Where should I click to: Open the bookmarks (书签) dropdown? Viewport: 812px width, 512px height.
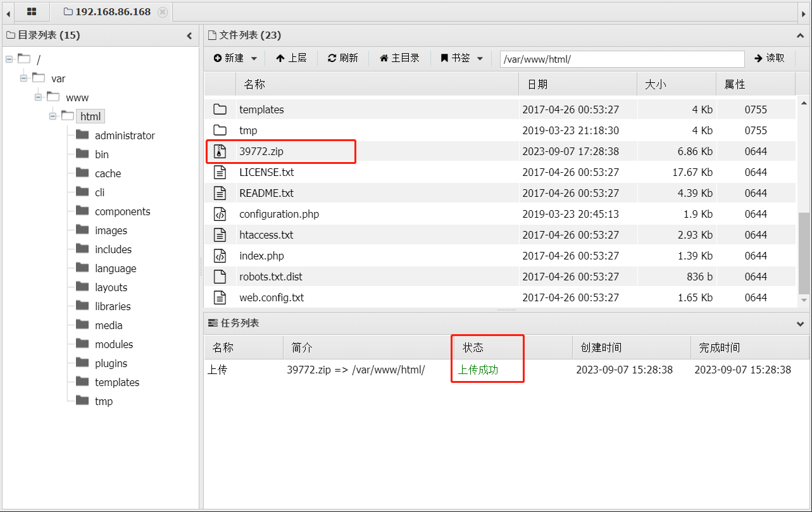(x=461, y=58)
